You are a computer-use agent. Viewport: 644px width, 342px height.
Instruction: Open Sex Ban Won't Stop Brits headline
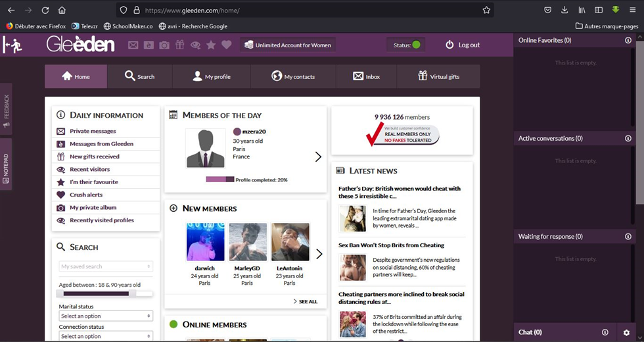(391, 245)
